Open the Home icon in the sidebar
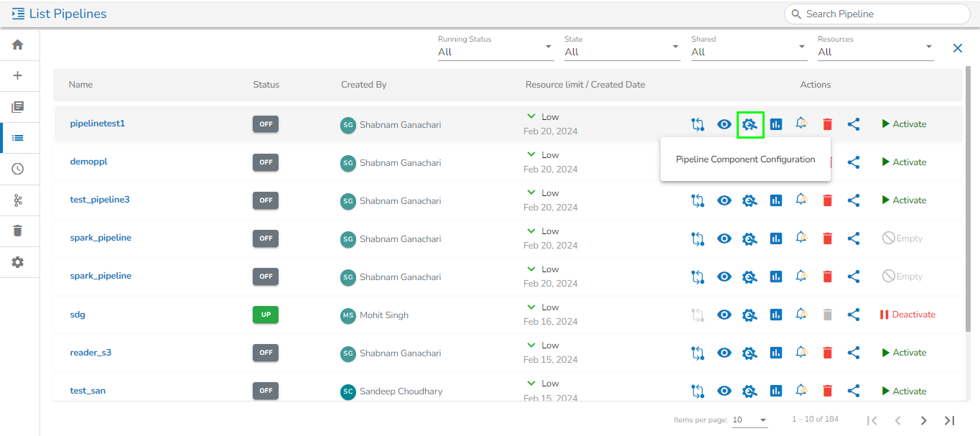980x436 pixels. point(18,45)
